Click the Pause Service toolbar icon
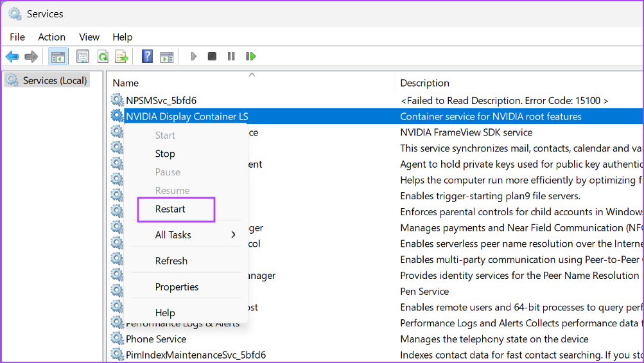Screen dimensions: 644x363 point(231,57)
